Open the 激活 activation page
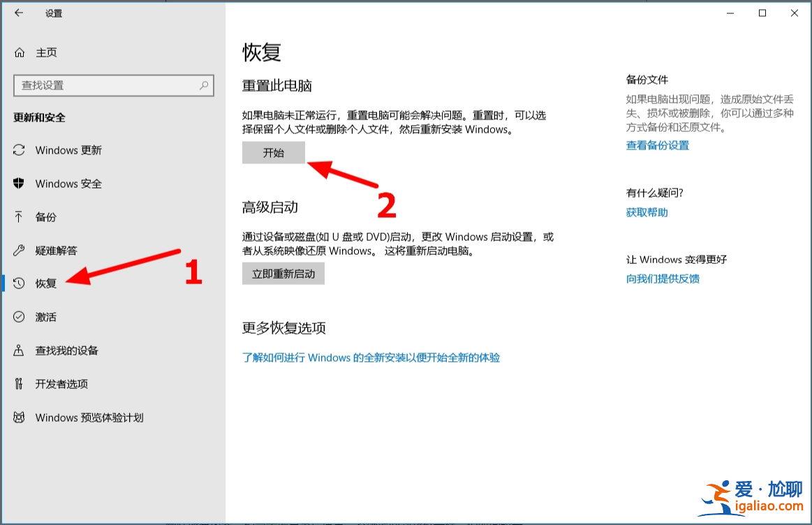 pos(46,317)
